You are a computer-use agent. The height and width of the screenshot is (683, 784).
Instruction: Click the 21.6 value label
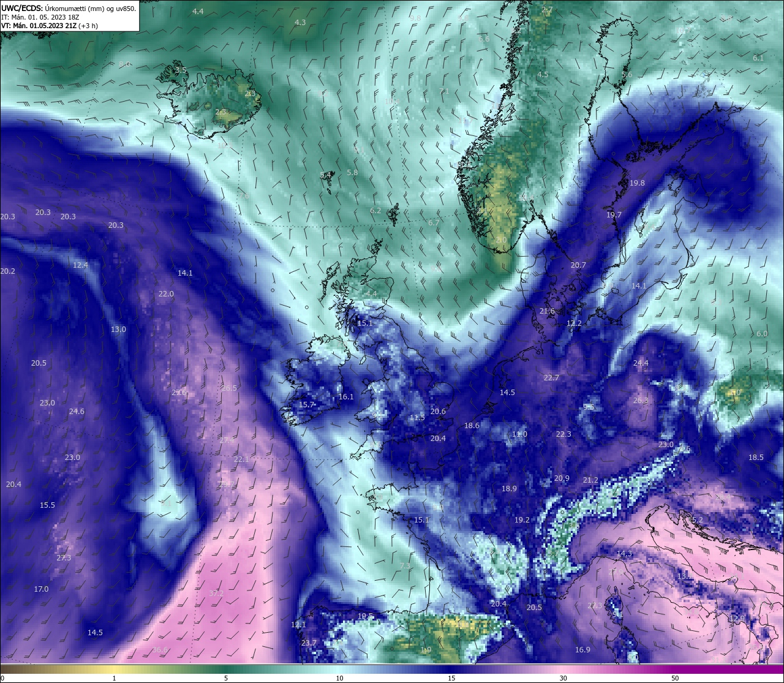click(547, 311)
